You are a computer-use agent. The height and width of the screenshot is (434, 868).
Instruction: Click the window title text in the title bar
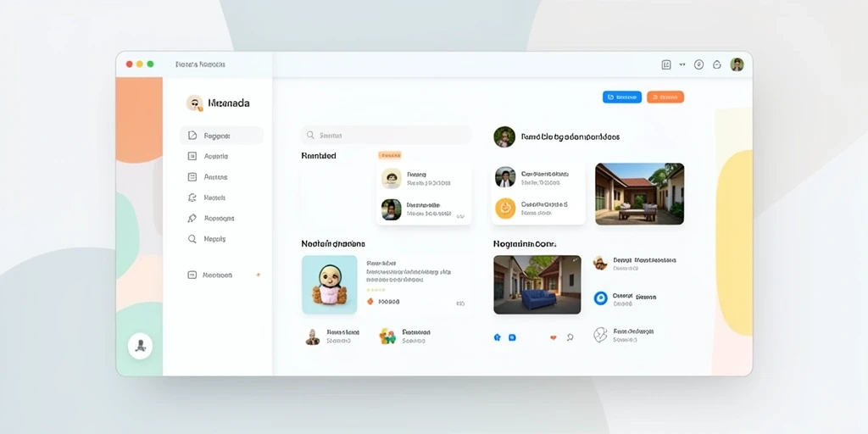(x=200, y=64)
